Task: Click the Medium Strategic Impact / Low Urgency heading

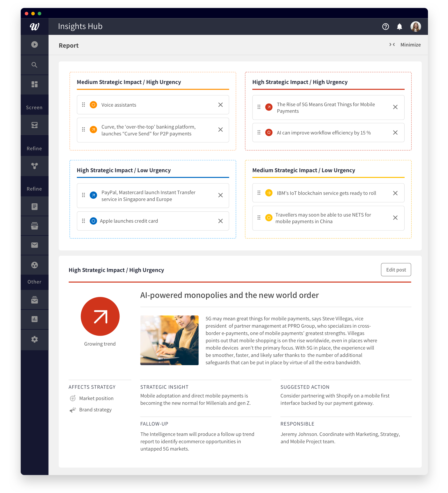Action: 303,171
